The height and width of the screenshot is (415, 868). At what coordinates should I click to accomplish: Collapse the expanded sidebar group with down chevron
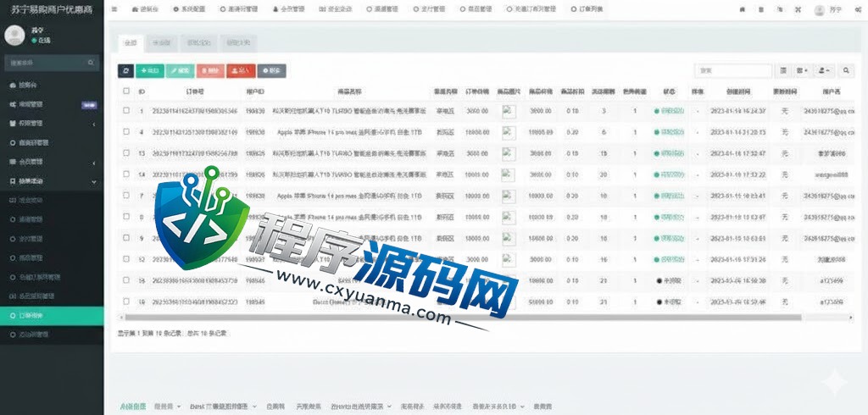(93, 181)
